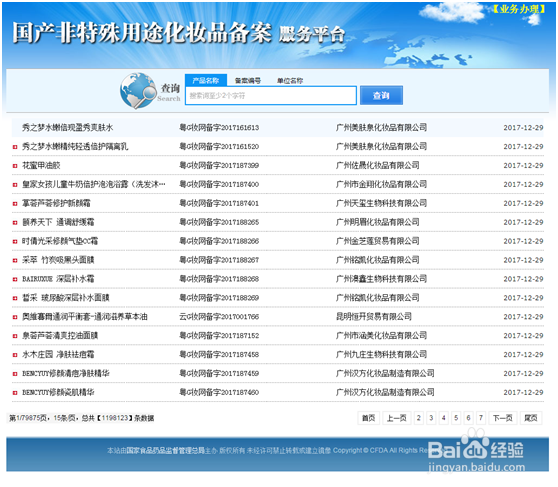Go to 首页 first page
This screenshot has height=487, width=558.
coord(368,418)
